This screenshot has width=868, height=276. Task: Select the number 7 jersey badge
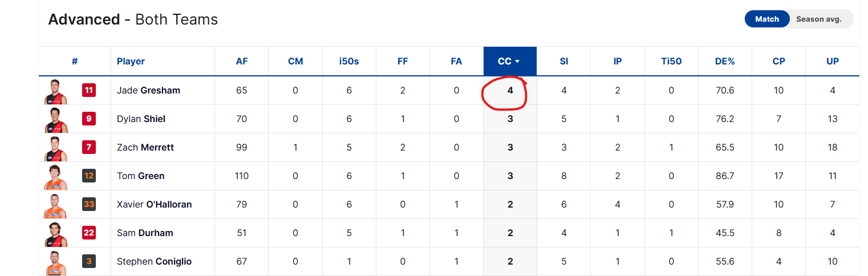(89, 147)
